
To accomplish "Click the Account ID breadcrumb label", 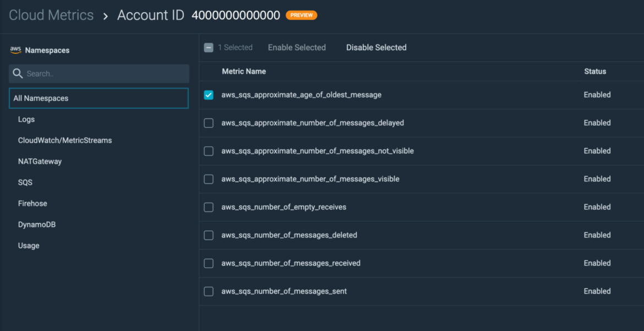I will [151, 15].
